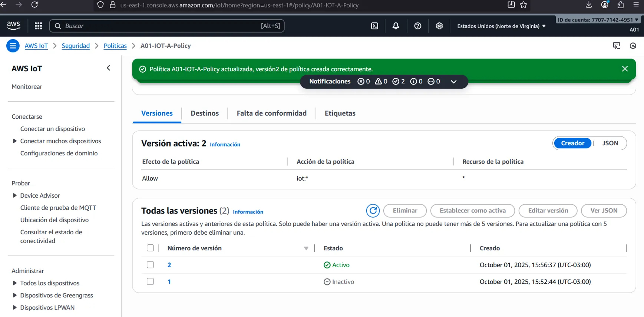Select checkbox for version 1
The width and height of the screenshot is (644, 317).
[150, 281]
